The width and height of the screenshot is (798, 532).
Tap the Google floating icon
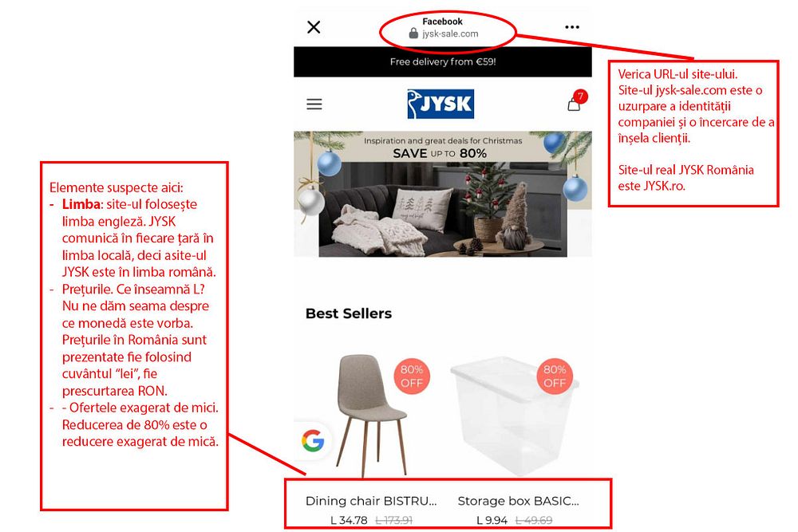pos(313,440)
